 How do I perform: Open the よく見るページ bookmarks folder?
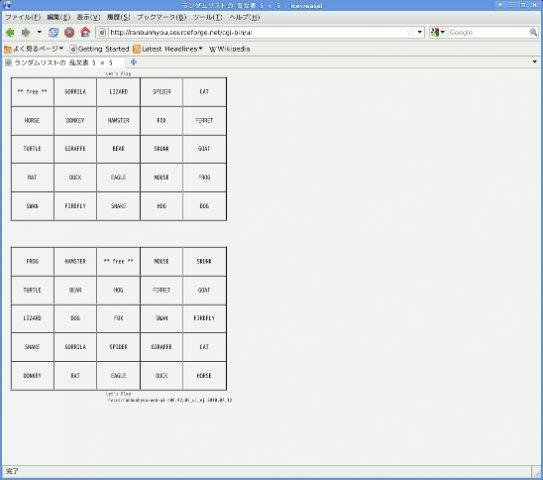click(x=34, y=49)
